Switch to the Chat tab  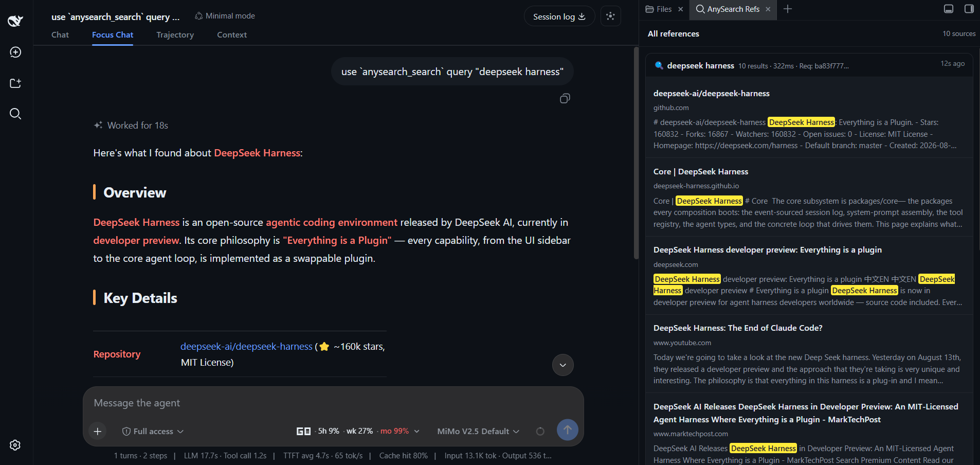pos(60,34)
